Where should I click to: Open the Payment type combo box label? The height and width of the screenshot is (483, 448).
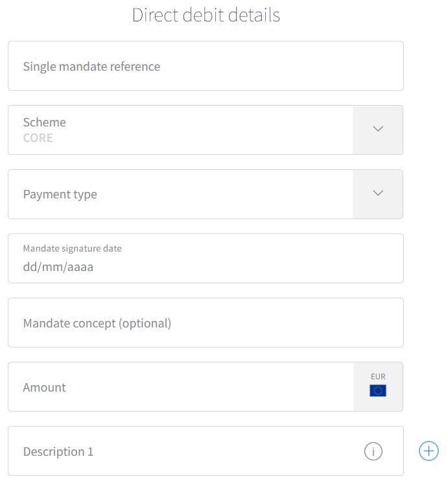[60, 194]
